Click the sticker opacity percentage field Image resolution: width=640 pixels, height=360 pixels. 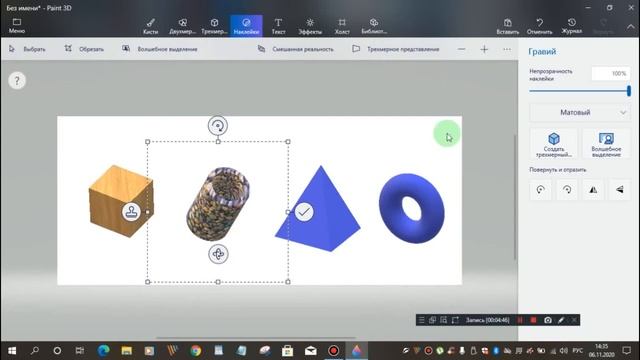click(x=611, y=73)
